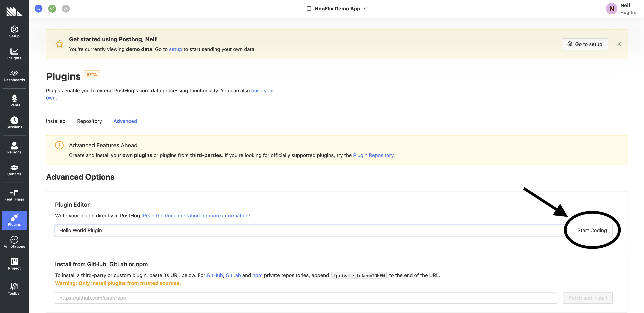Dismiss the Get started banner
This screenshot has width=644, height=313.
point(619,44)
